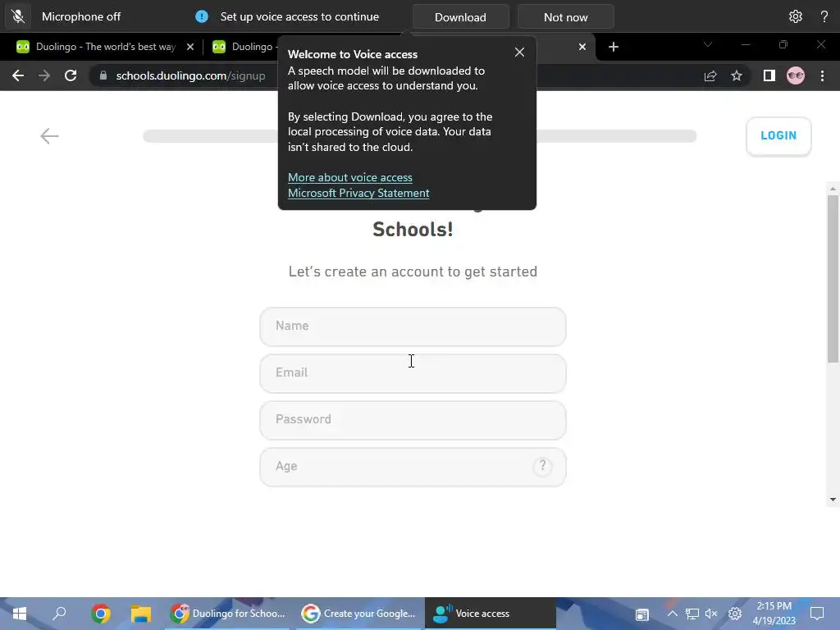Focus the Password input field
Viewport: 840px width, 630px height.
tap(413, 420)
